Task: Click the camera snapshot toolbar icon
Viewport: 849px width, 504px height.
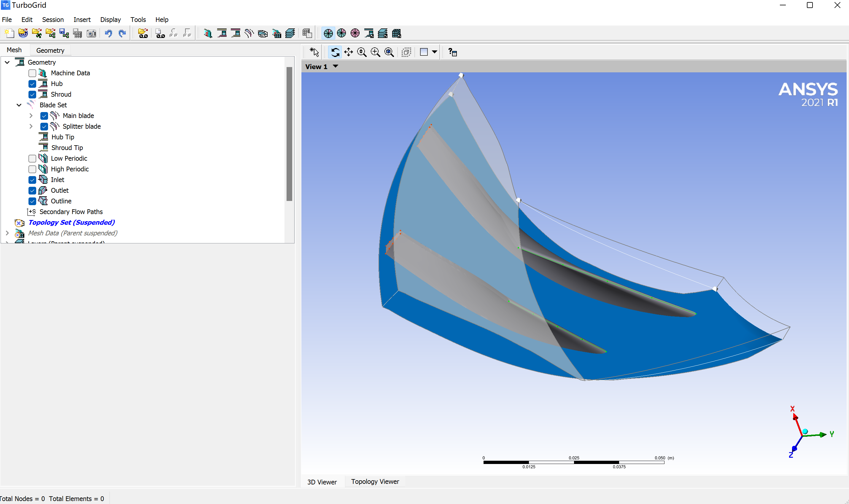Action: pos(91,33)
